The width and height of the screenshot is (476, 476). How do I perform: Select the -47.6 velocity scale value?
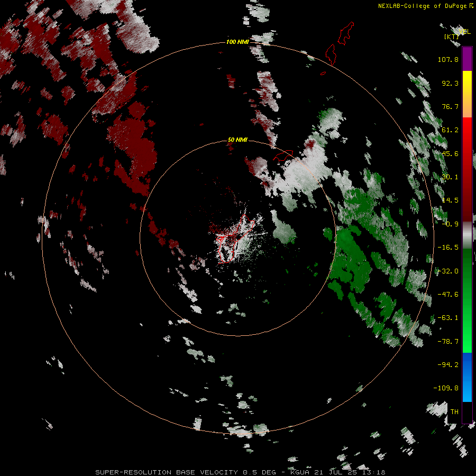pos(448,295)
